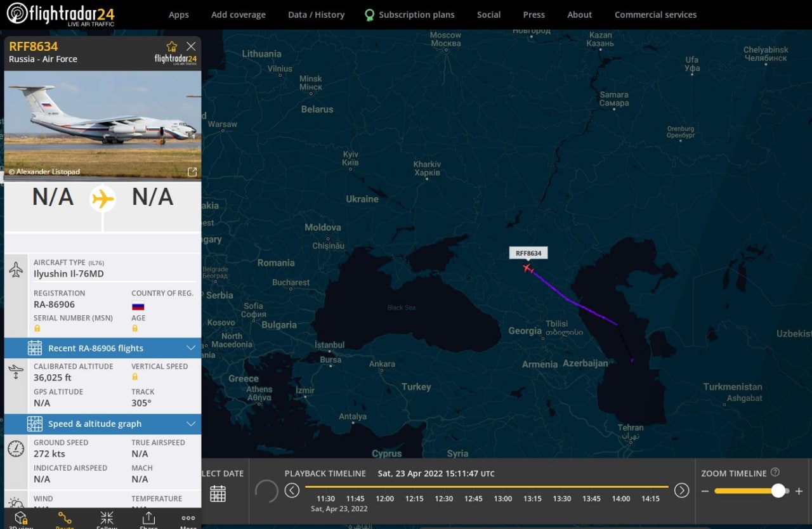
Task: Toggle the Route display button
Action: [x=64, y=519]
